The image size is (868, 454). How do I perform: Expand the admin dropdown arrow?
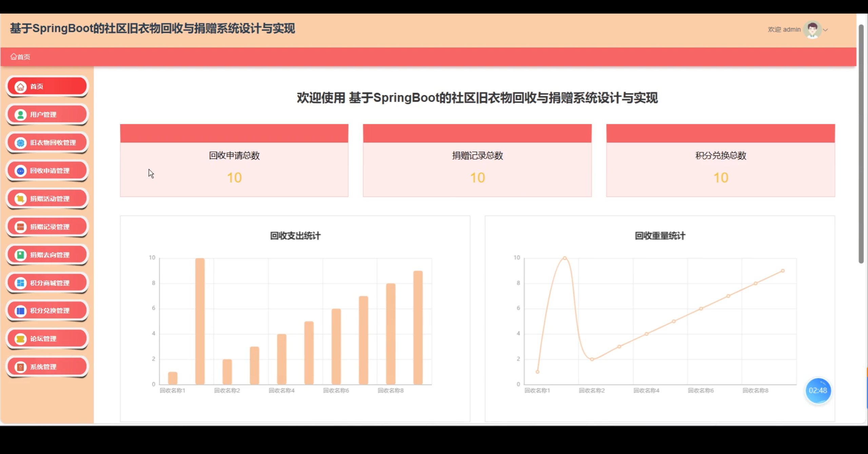(x=826, y=30)
